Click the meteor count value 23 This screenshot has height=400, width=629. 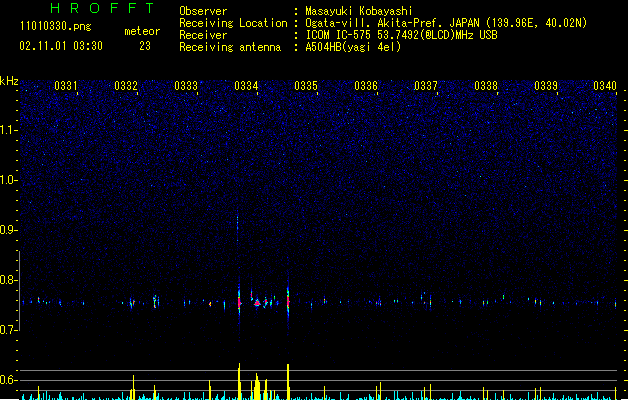145,46
